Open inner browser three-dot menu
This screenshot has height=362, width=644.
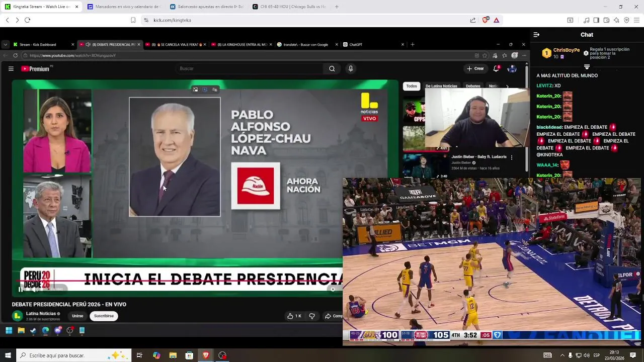524,55
